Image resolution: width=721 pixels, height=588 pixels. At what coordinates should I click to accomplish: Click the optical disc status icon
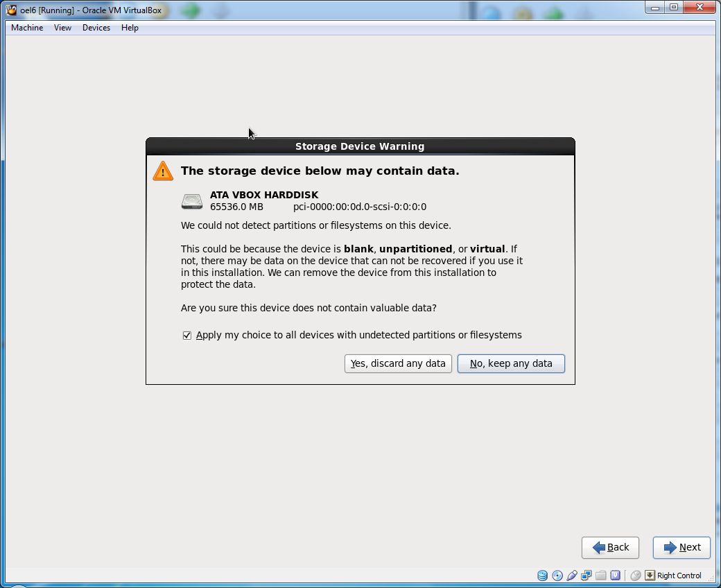coord(557,575)
